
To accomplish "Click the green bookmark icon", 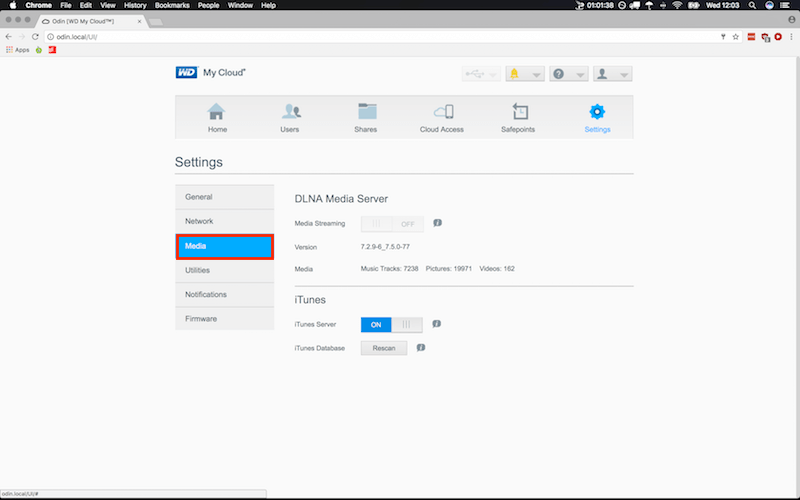I will pyautogui.click(x=39, y=50).
